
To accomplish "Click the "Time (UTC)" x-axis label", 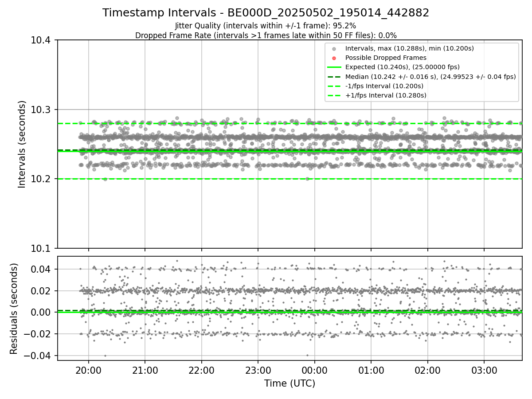I will click(289, 383).
